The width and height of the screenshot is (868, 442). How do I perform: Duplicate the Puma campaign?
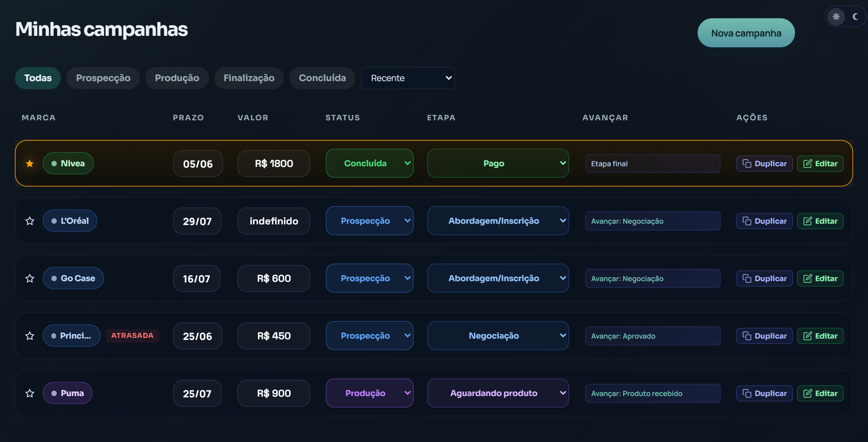765,393
